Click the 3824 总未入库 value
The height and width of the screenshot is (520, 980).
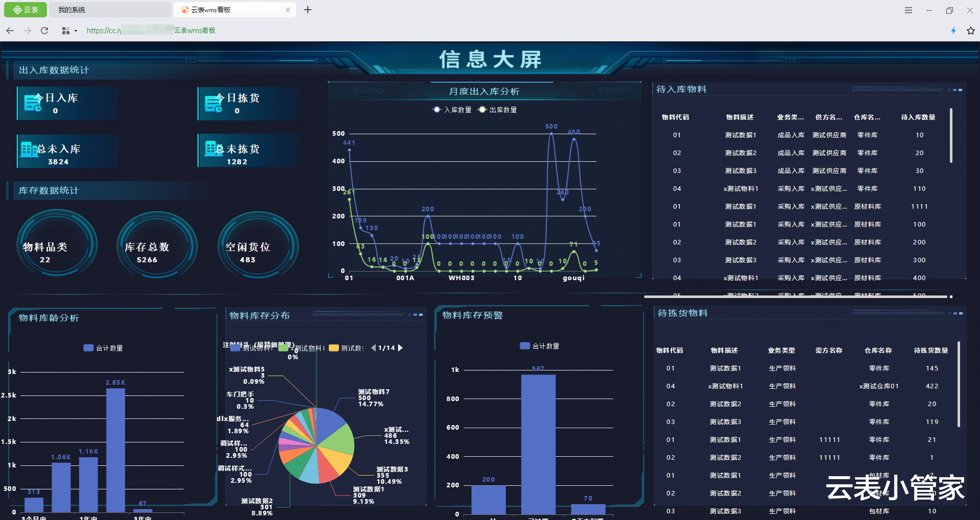pos(58,162)
